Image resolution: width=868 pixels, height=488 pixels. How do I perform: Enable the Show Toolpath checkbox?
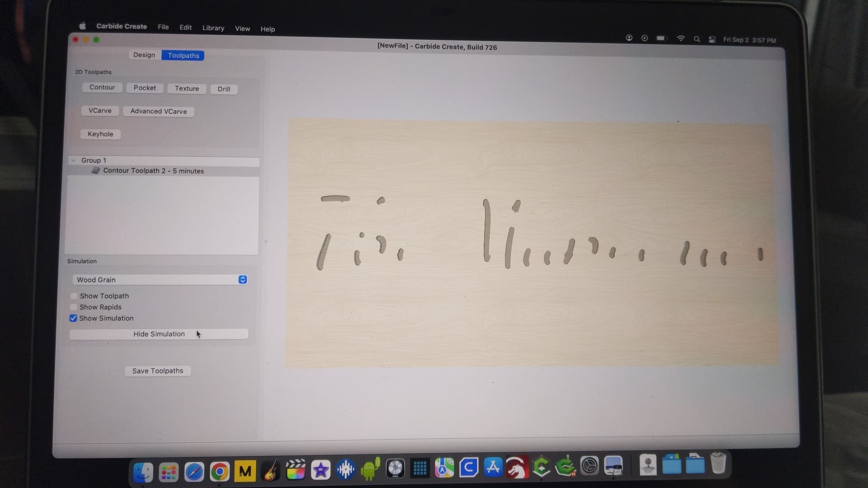74,296
